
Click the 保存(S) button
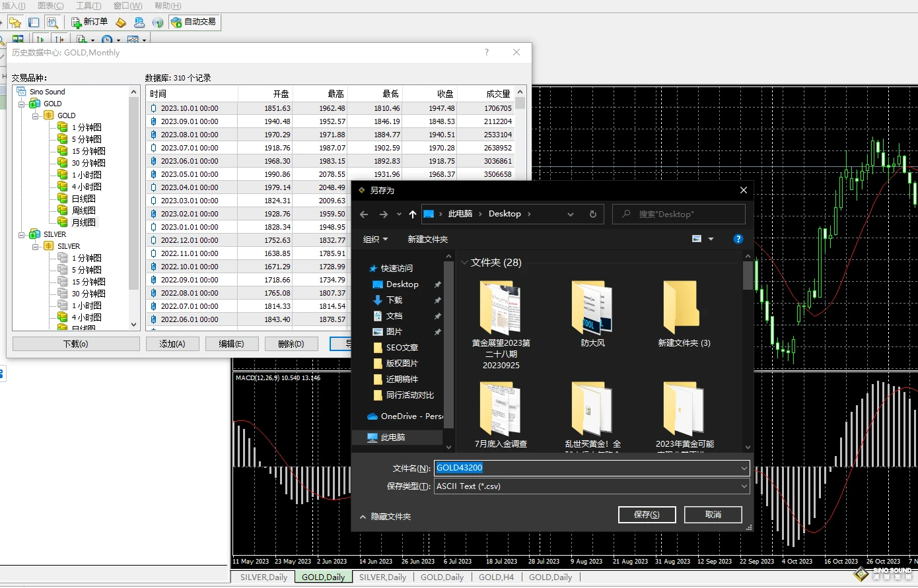pyautogui.click(x=647, y=515)
